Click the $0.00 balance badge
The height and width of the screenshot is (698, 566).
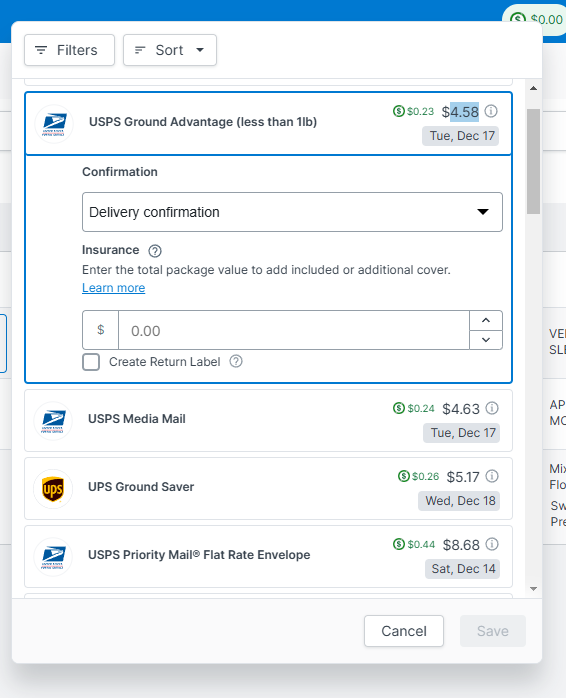tap(536, 20)
